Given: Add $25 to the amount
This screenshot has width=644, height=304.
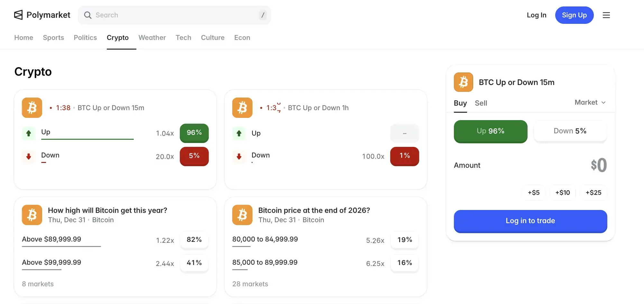Looking at the screenshot, I should (x=593, y=193).
